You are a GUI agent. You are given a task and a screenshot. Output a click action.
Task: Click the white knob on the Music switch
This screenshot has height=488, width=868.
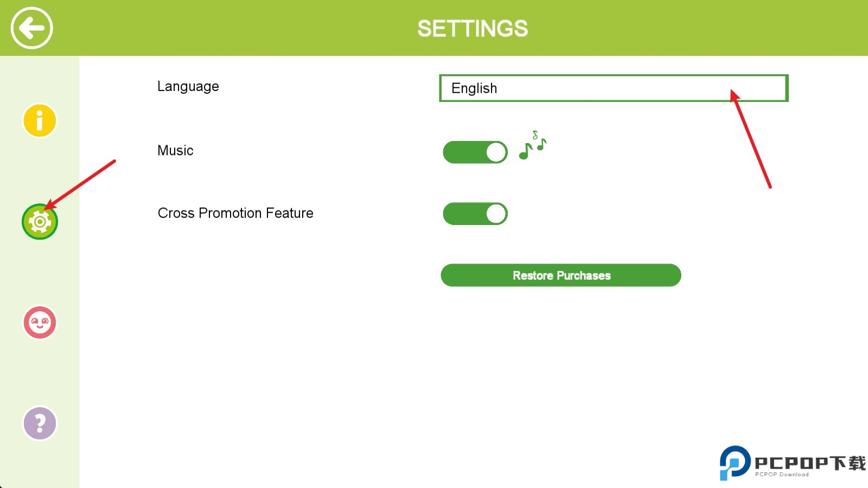(496, 152)
